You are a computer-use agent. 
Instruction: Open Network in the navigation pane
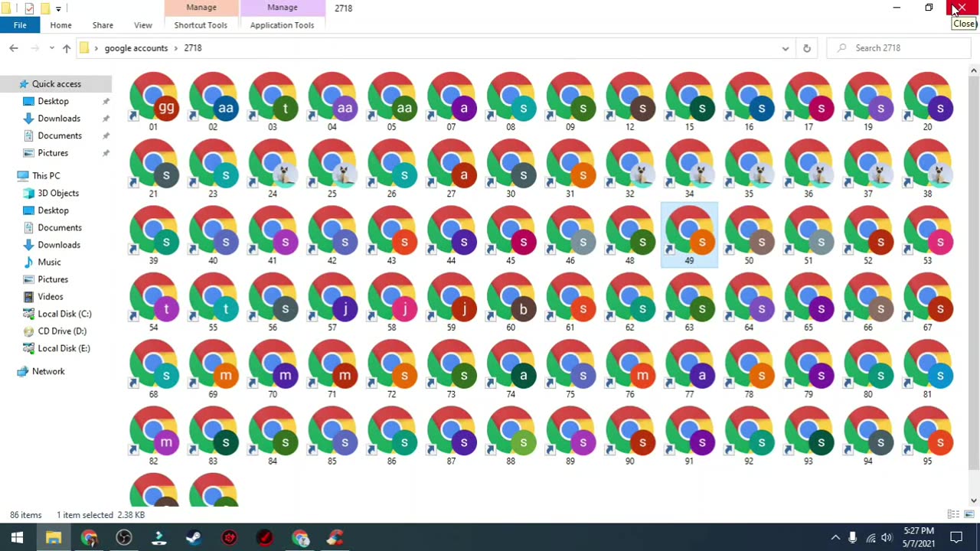pos(48,371)
